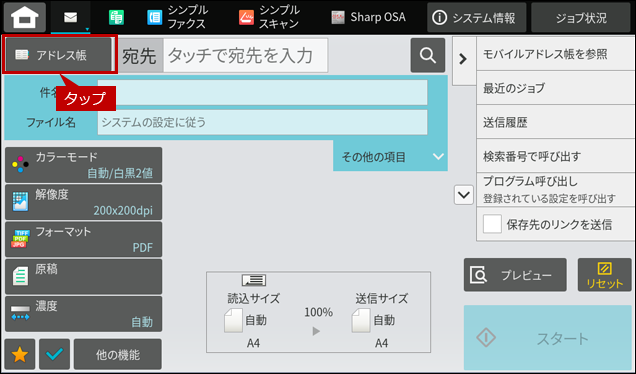The height and width of the screenshot is (374, 636).
Task: Search destinations with the magnifier icon
Action: pyautogui.click(x=428, y=55)
